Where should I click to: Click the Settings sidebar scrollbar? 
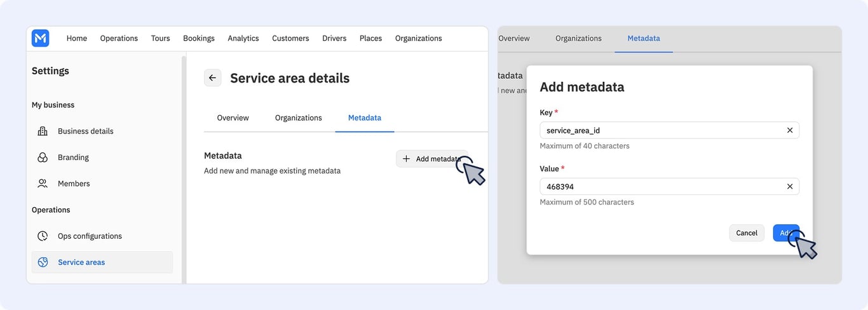(x=184, y=169)
